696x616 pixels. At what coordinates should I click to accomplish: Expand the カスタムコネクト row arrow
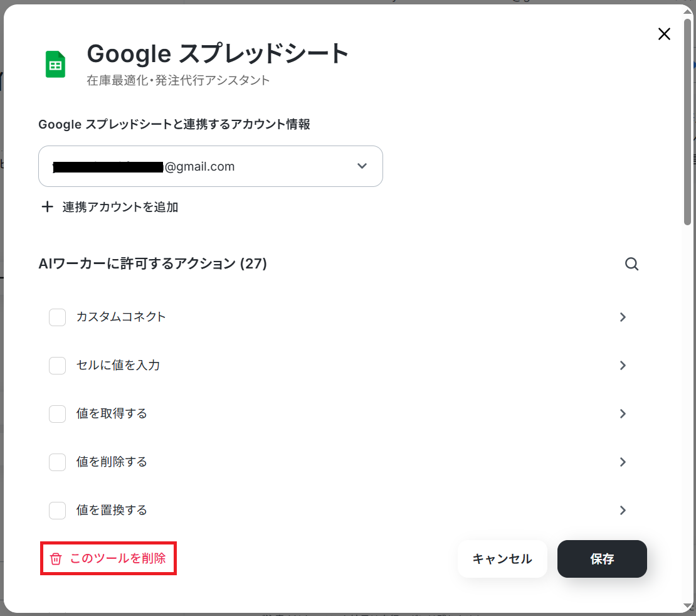tap(623, 317)
